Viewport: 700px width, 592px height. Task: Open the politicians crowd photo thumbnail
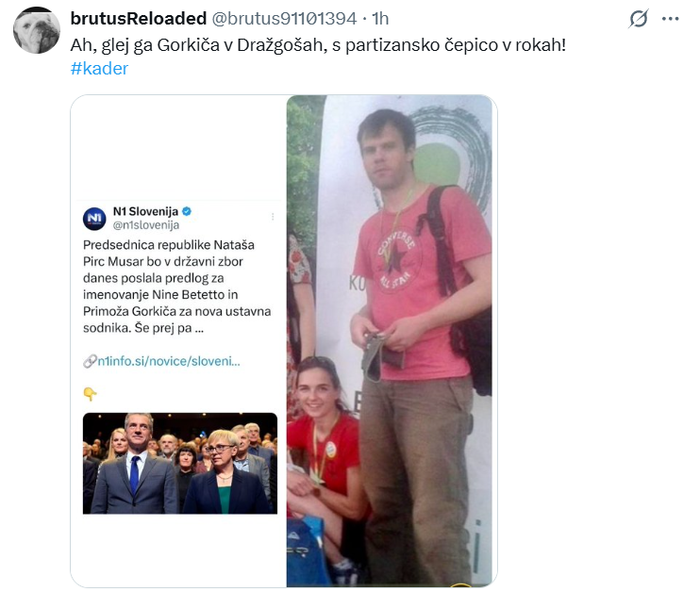180,463
